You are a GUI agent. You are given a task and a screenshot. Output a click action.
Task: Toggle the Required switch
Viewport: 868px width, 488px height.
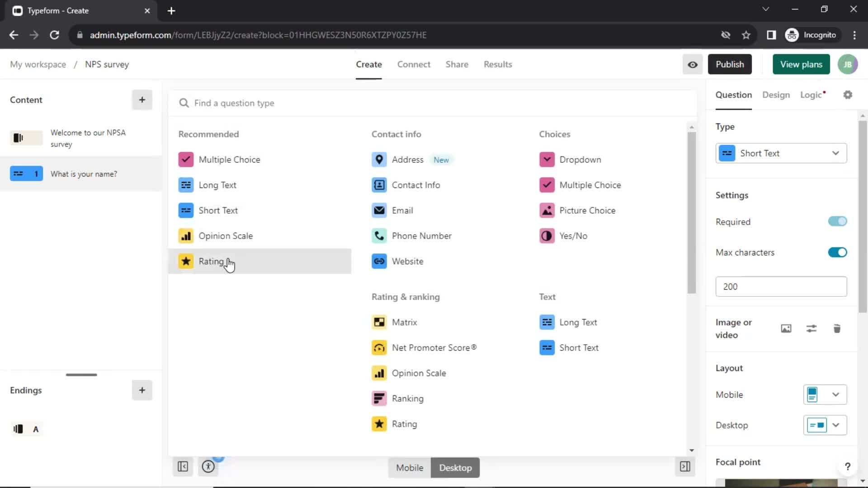pyautogui.click(x=837, y=221)
